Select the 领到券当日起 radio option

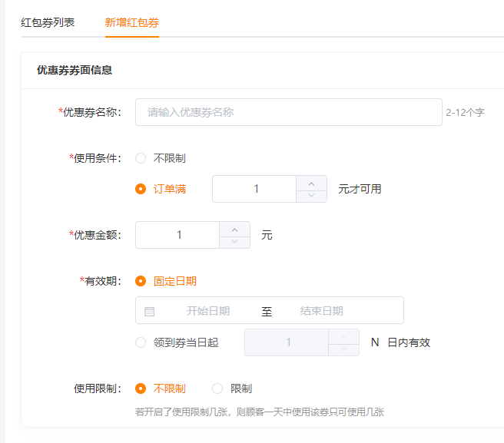(141, 342)
